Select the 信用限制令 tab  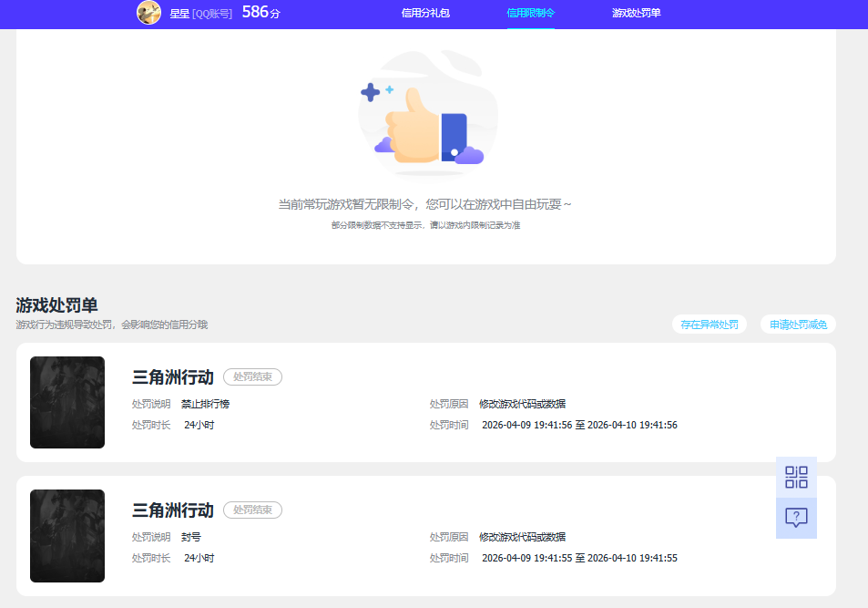coord(530,13)
